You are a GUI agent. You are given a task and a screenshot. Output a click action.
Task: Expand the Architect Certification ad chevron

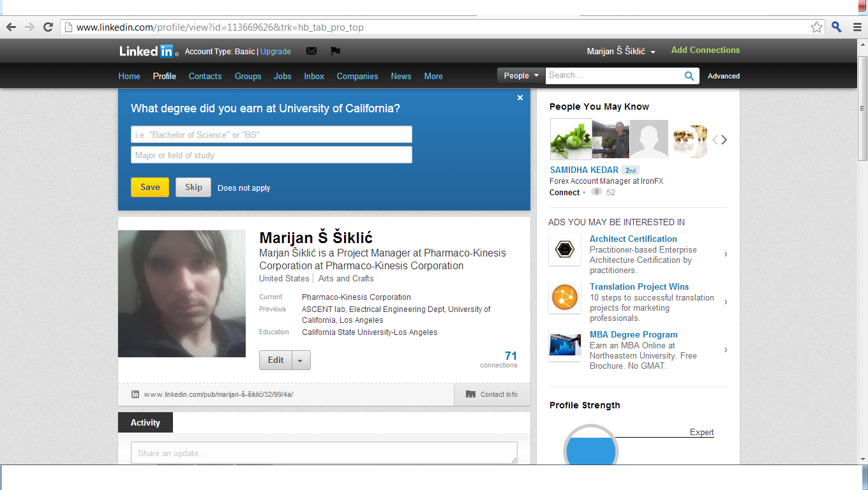[725, 255]
